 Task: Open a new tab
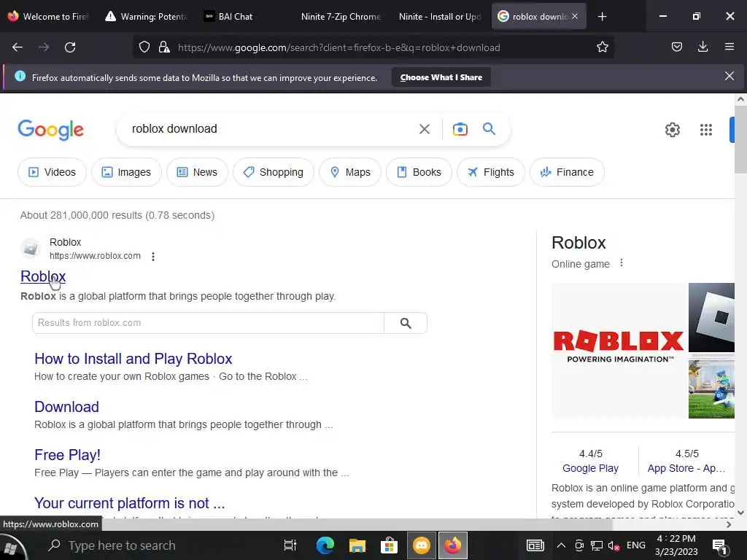coord(602,17)
